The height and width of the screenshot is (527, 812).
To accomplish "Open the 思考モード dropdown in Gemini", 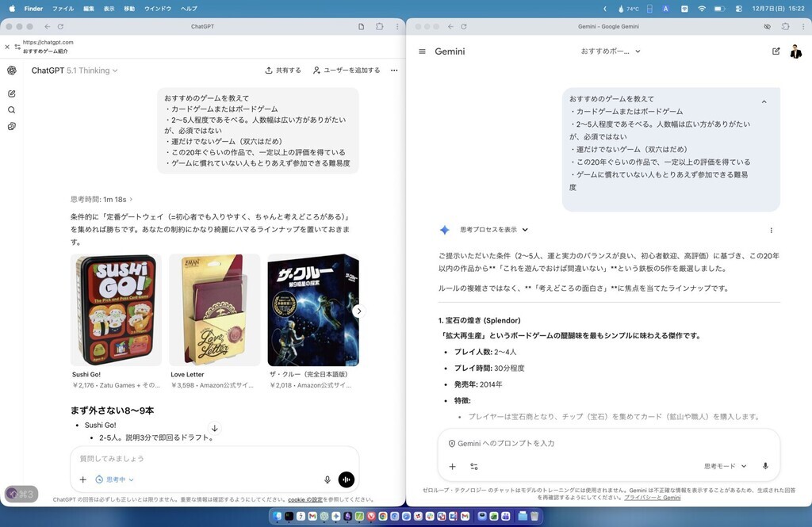I will point(725,467).
